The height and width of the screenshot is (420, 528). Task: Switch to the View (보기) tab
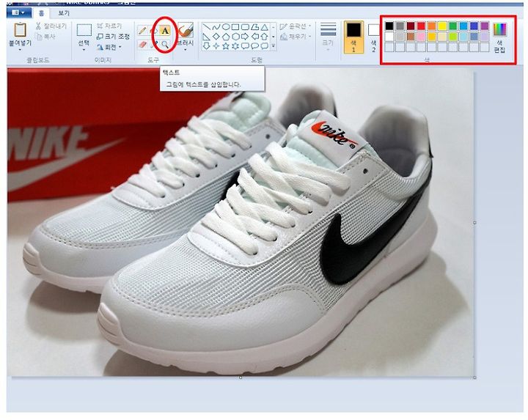(x=64, y=13)
